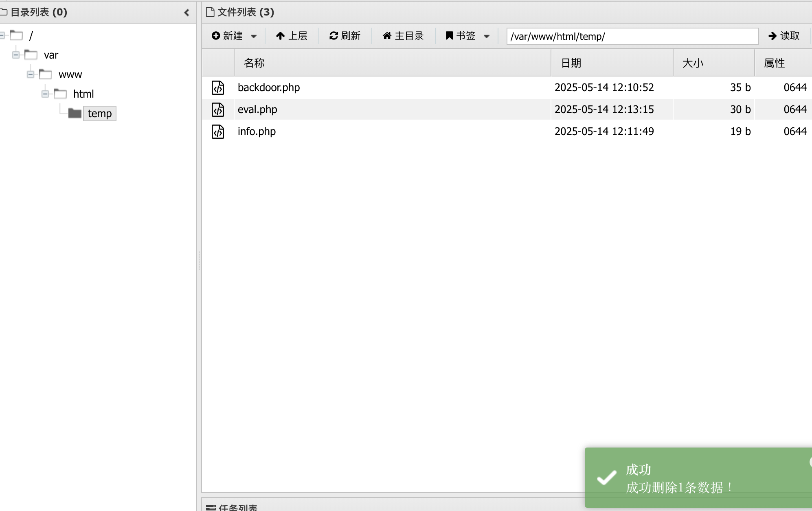Select the / root tree item
Screen dimensions: 812x511
click(31, 35)
